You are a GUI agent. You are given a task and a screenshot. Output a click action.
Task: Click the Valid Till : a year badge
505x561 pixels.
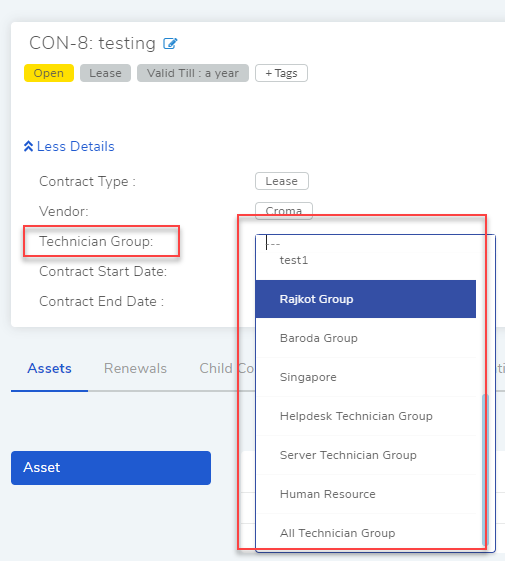click(x=193, y=73)
